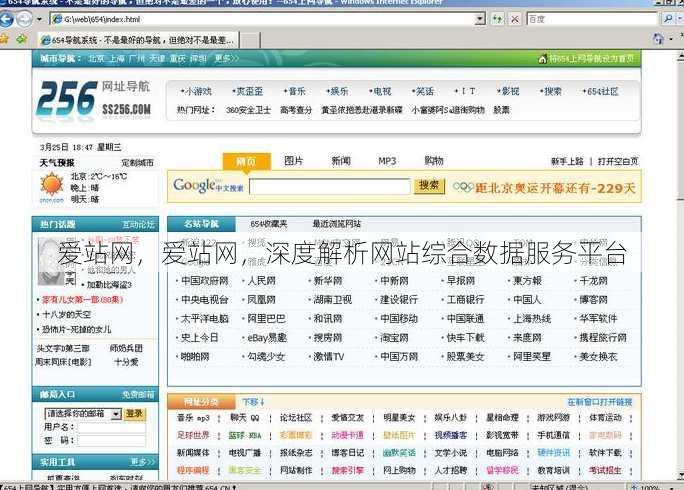Open the 音乐 category
The width and height of the screenshot is (684, 490).
(x=295, y=91)
